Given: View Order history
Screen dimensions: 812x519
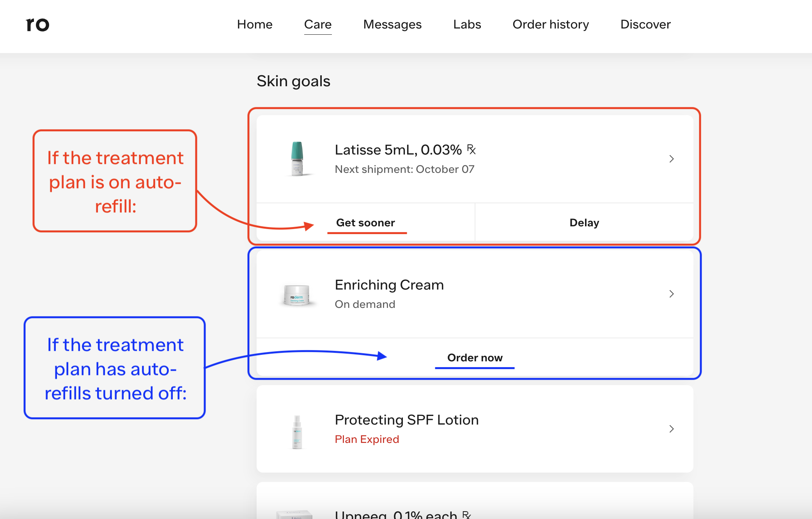Looking at the screenshot, I should point(551,24).
